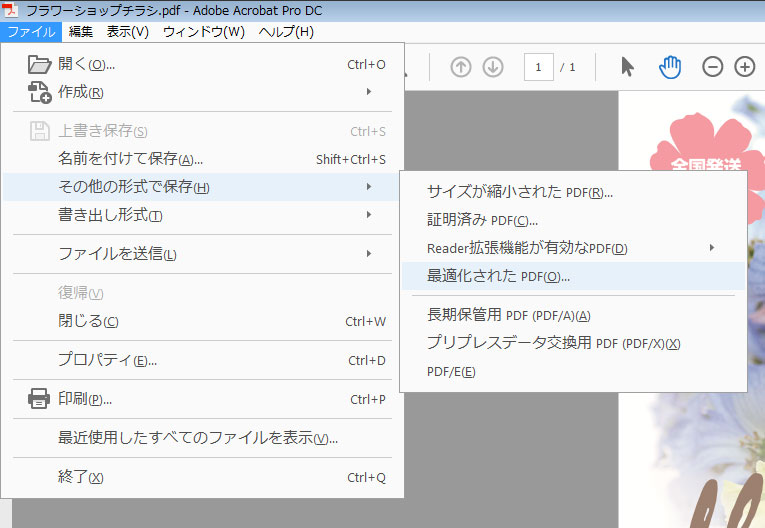Screen dimensions: 765x528
Task: Choose 名前を付けて保存 menu entry
Action: [x=130, y=159]
